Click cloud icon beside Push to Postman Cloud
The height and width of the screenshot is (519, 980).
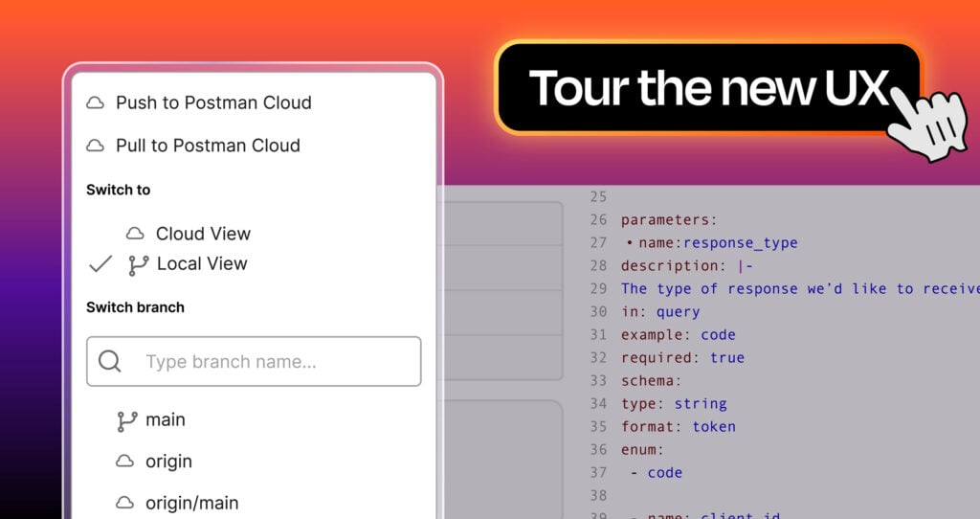tap(95, 102)
